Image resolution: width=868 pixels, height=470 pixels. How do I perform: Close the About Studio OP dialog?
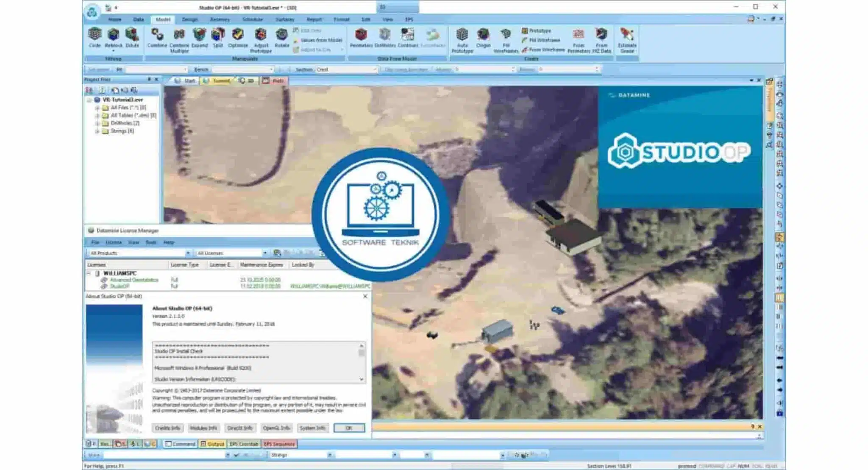tap(365, 296)
